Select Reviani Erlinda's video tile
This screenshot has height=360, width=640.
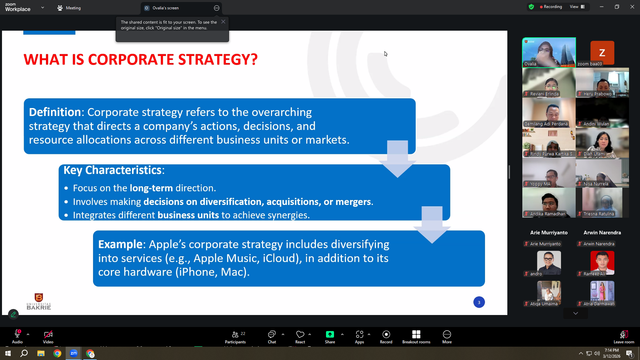[x=549, y=82]
